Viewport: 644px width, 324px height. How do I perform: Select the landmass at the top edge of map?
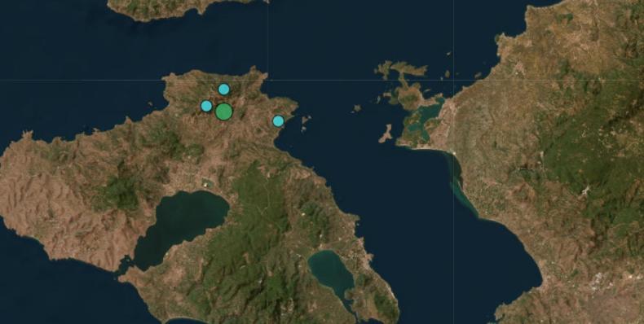181,9
